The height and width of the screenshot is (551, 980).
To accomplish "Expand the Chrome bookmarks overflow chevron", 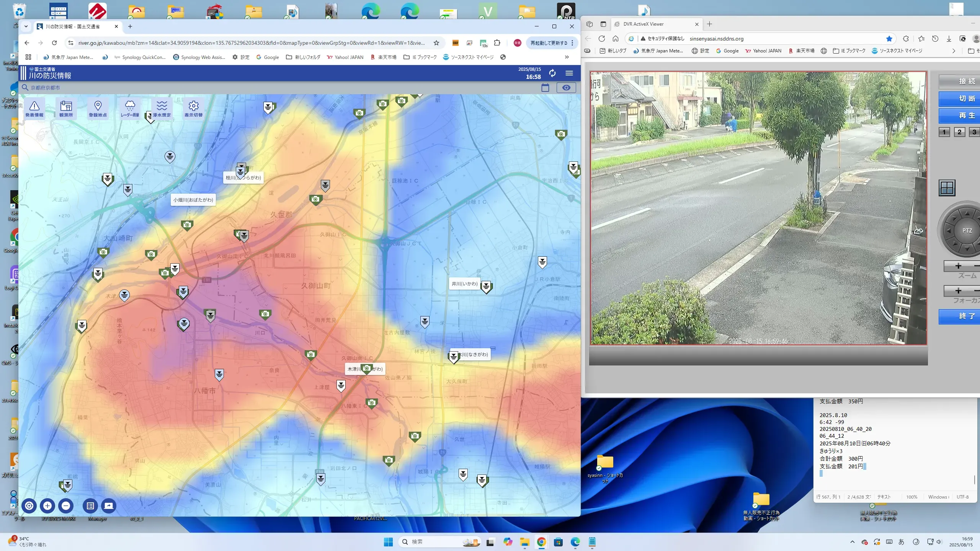I will coord(567,57).
